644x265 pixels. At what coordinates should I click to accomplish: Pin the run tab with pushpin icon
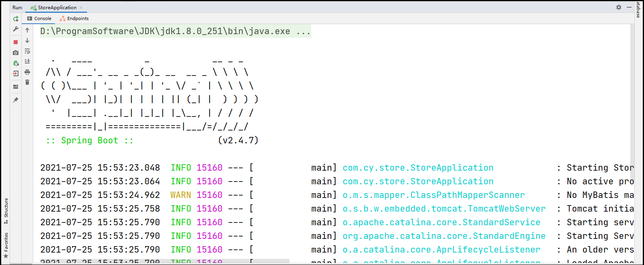pos(16,100)
